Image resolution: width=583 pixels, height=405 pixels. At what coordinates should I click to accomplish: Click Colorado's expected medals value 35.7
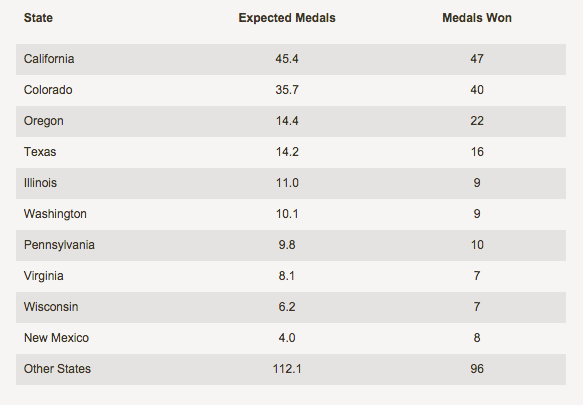pos(287,90)
